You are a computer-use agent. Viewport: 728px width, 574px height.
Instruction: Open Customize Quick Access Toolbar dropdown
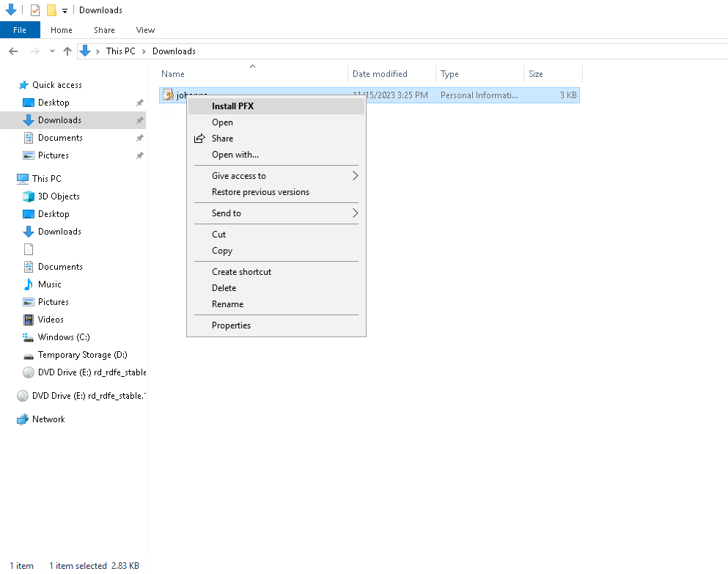pos(65,10)
